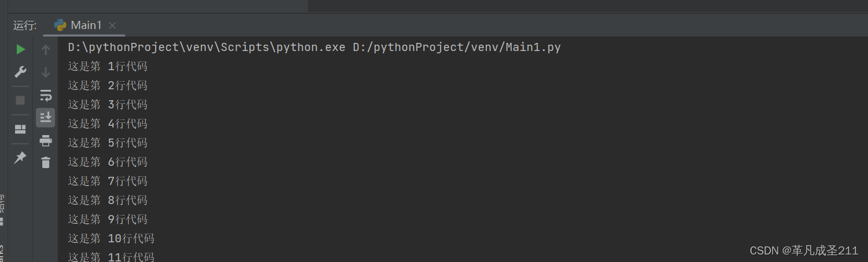The height and width of the screenshot is (262, 868).
Task: Clear all console output with trash icon
Action: 46,162
